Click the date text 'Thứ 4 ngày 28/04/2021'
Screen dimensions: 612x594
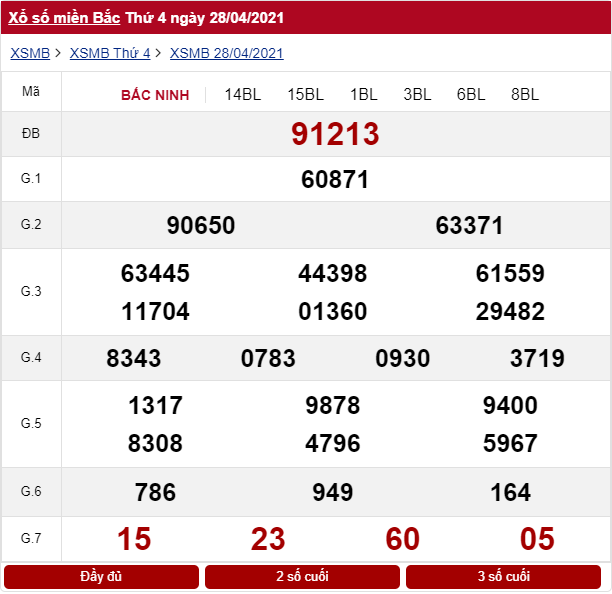(205, 18)
